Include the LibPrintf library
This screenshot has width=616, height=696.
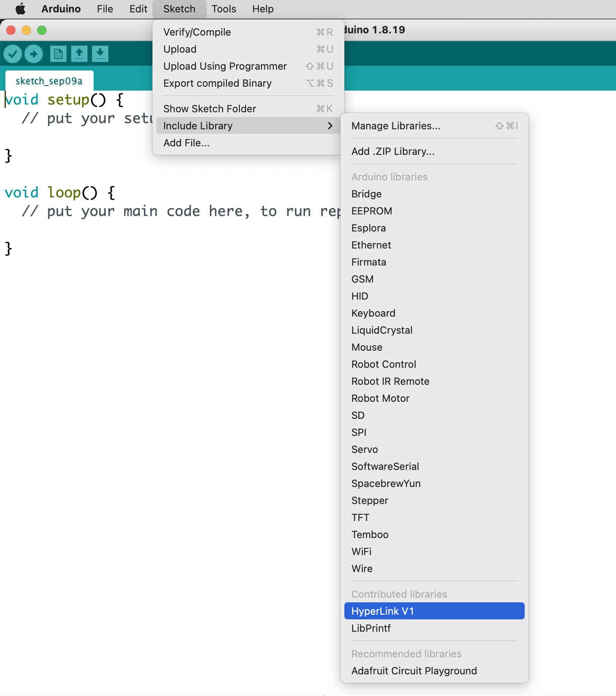point(435,628)
